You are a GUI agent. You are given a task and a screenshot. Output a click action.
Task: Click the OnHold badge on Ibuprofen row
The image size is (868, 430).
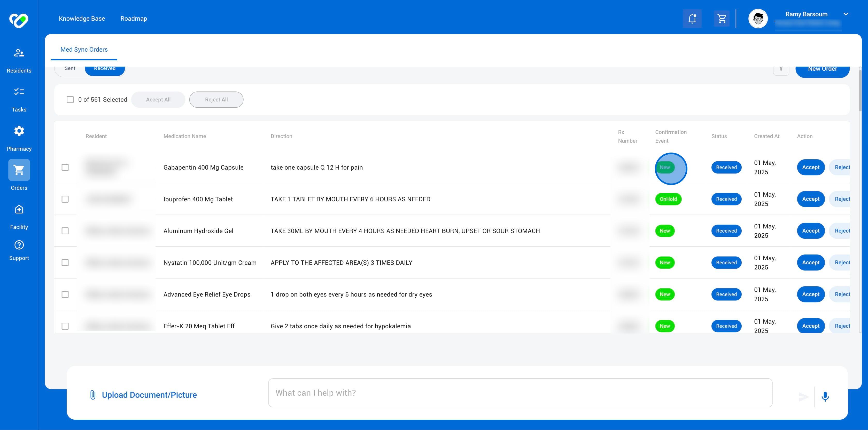(668, 199)
